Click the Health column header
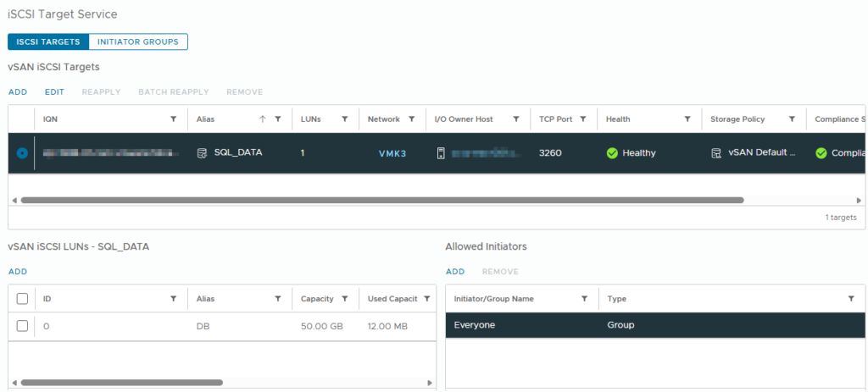This screenshot has width=868, height=392. (618, 119)
